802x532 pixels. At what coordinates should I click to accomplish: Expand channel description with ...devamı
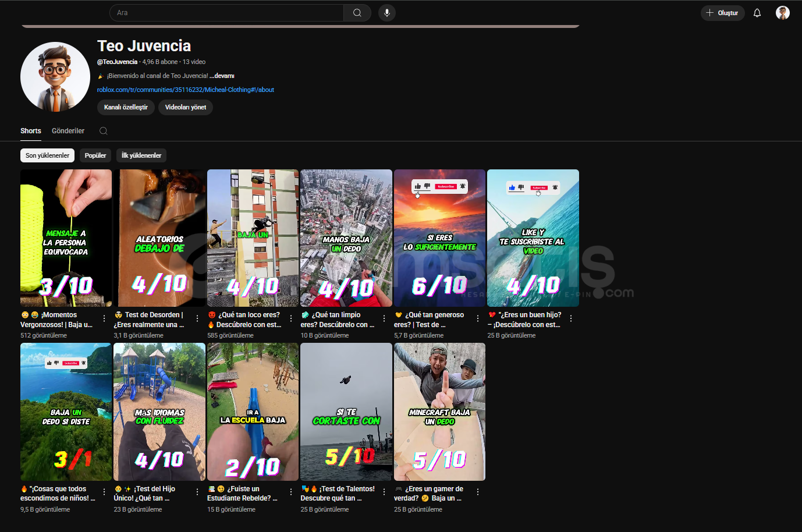[222, 76]
